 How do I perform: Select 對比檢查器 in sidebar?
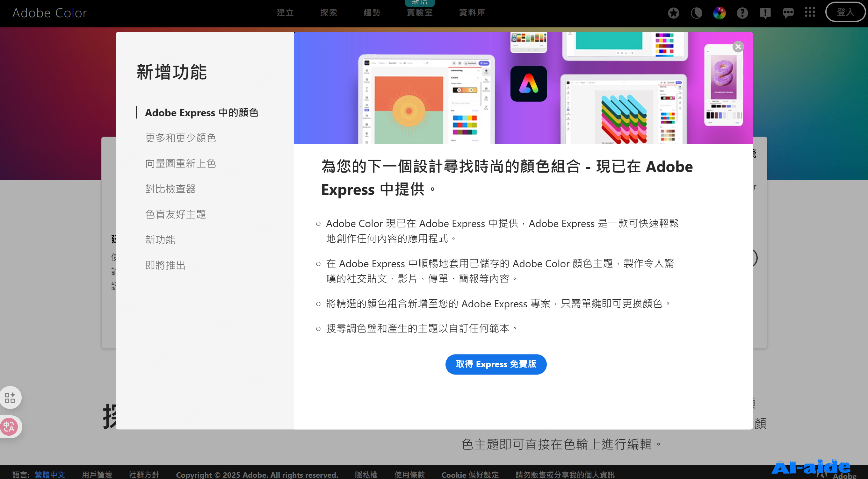tap(170, 189)
